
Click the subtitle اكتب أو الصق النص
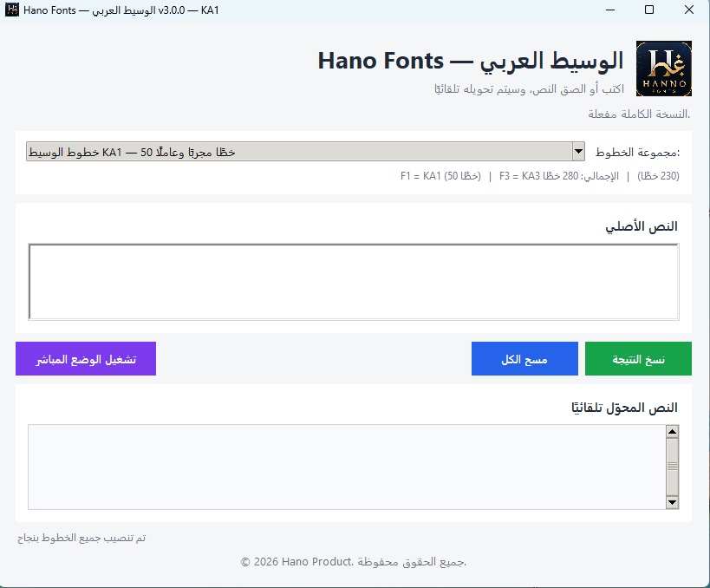click(x=529, y=88)
